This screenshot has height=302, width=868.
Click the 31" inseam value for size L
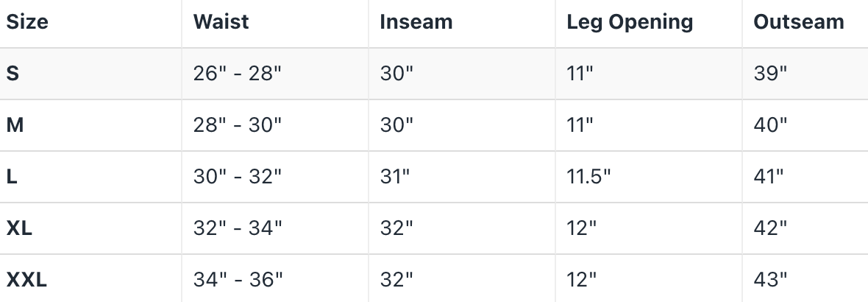[396, 177]
